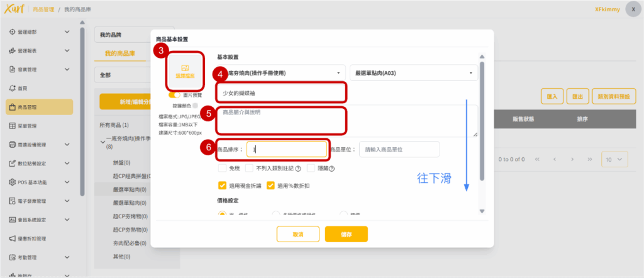
Task: Click the 商品管理 bag icon in sidebar
Action: pos(13,108)
